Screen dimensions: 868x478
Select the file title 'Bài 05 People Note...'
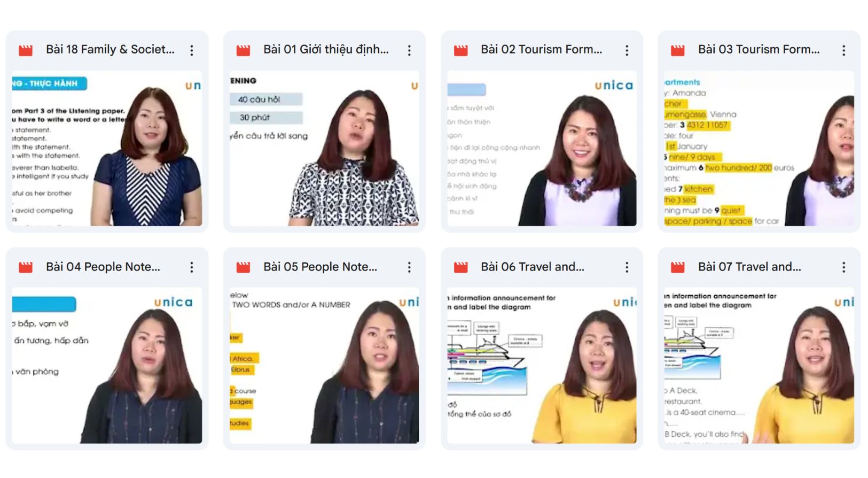[320, 267]
